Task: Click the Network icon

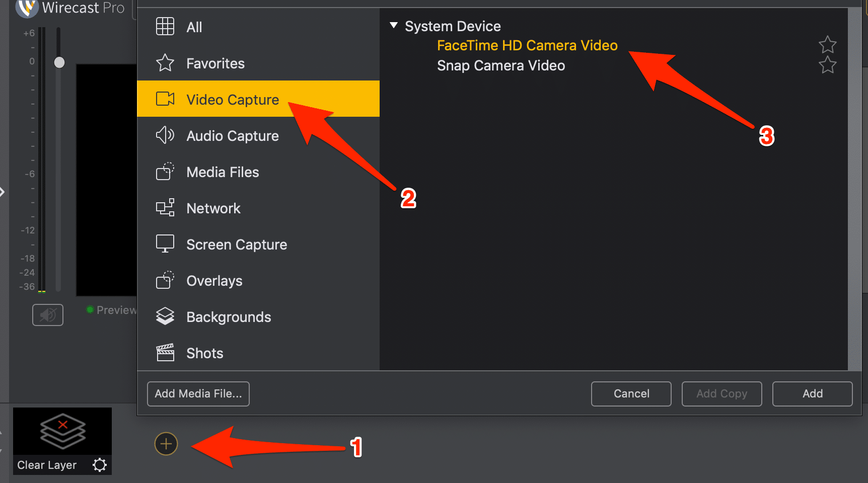Action: pos(165,208)
